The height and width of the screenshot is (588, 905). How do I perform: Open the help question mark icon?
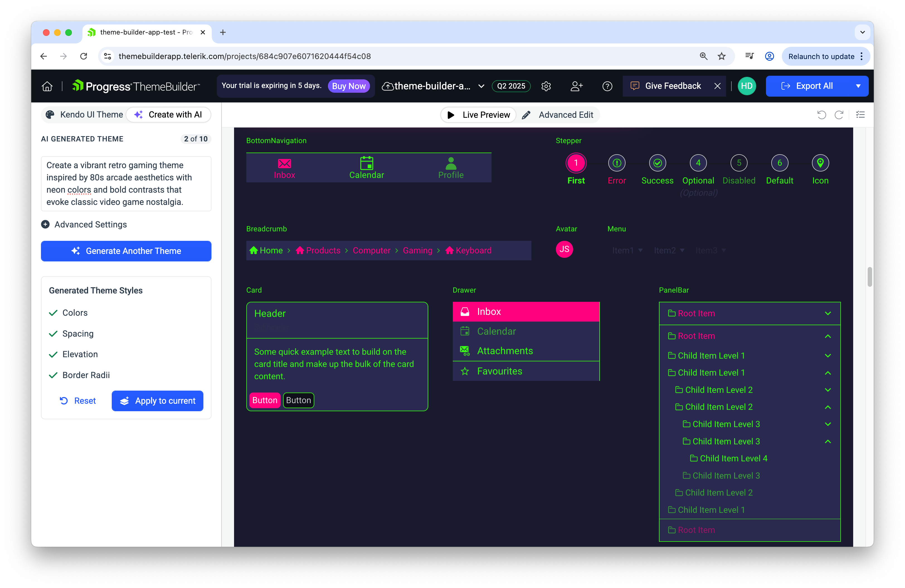607,86
